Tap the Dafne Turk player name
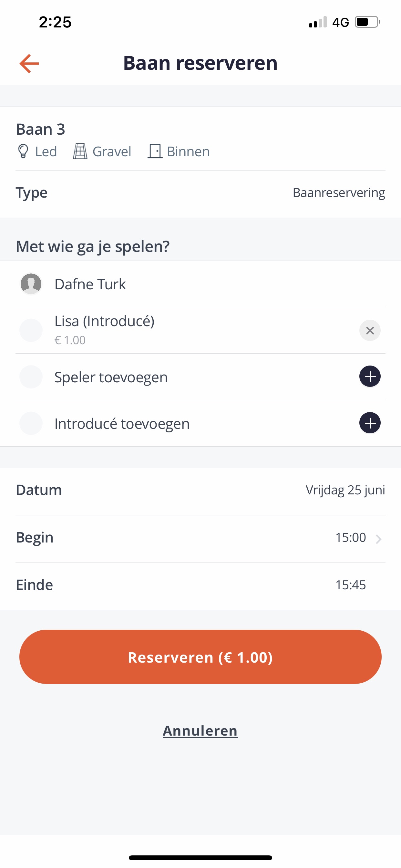401x868 pixels. (x=90, y=284)
